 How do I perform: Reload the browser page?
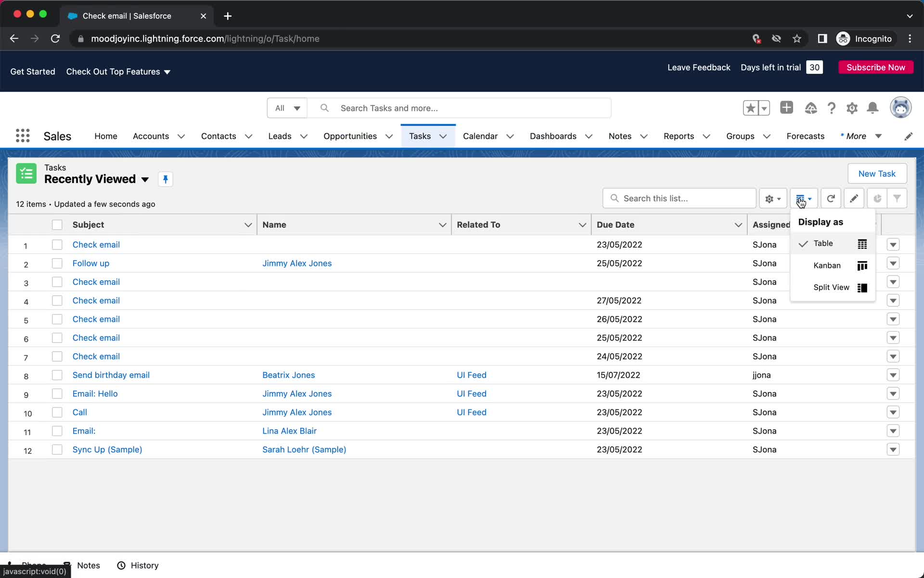55,39
